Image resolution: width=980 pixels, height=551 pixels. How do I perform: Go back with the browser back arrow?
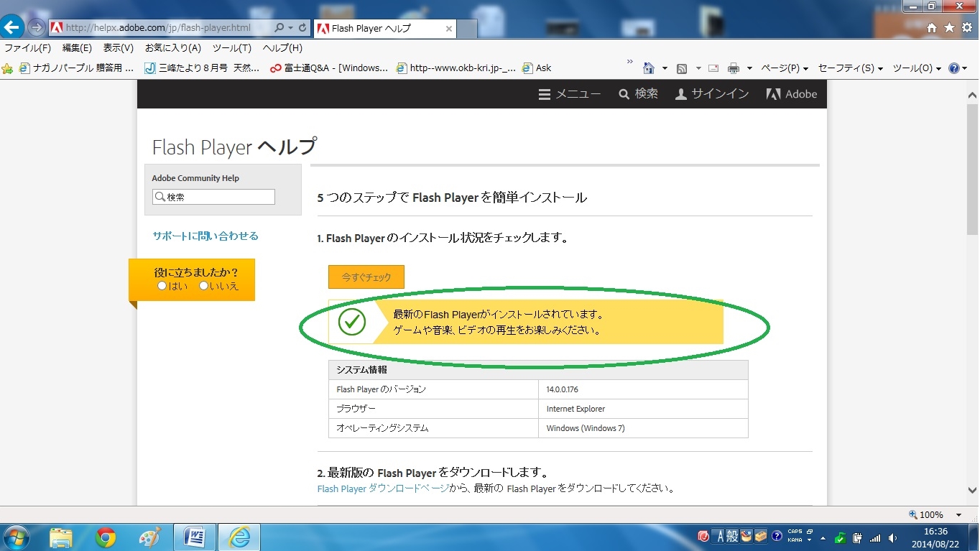point(12,28)
